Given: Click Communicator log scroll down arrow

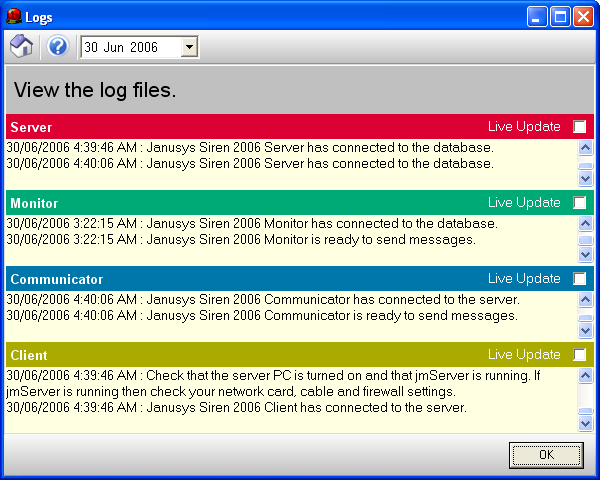Looking at the screenshot, I should click(585, 330).
